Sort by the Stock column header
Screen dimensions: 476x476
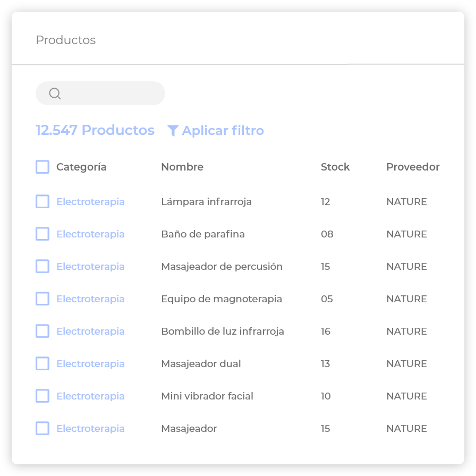click(x=335, y=167)
